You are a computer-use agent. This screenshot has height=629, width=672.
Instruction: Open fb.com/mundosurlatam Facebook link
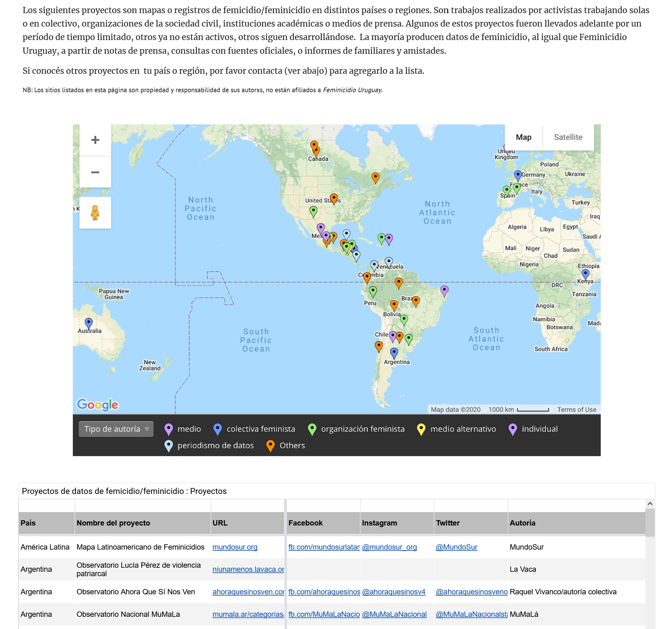click(324, 547)
